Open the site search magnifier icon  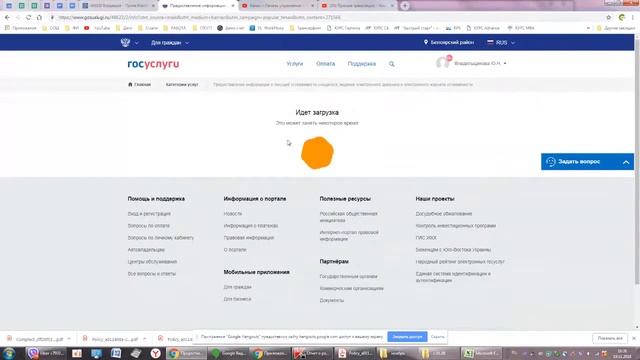click(x=391, y=64)
